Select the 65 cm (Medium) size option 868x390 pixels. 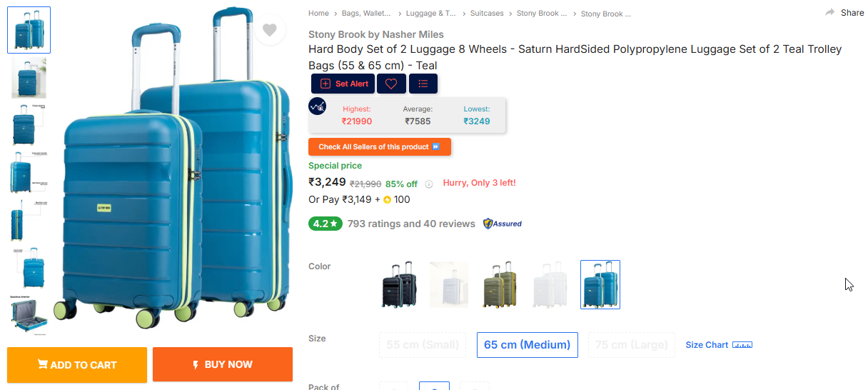click(527, 345)
